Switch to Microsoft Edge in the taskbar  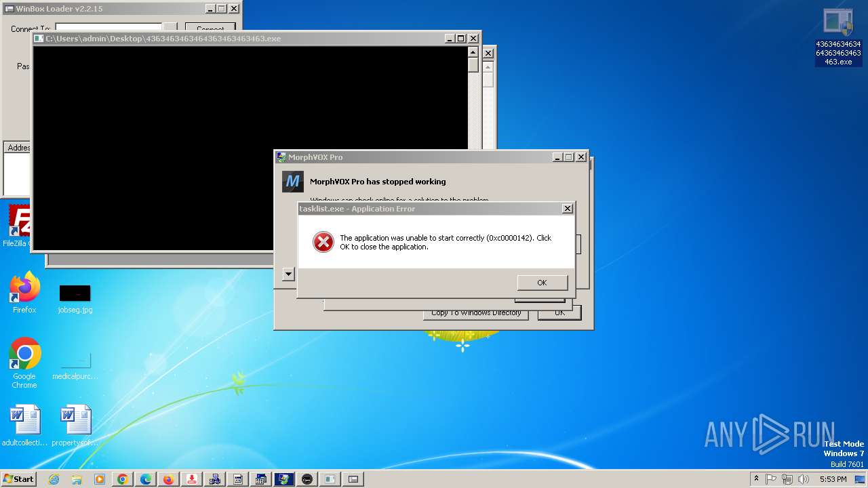pyautogui.click(x=146, y=479)
